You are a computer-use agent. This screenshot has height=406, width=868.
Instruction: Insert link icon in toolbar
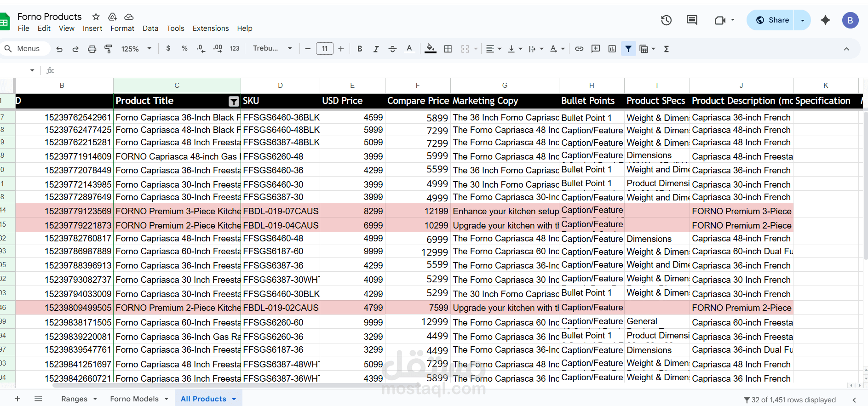coord(579,49)
